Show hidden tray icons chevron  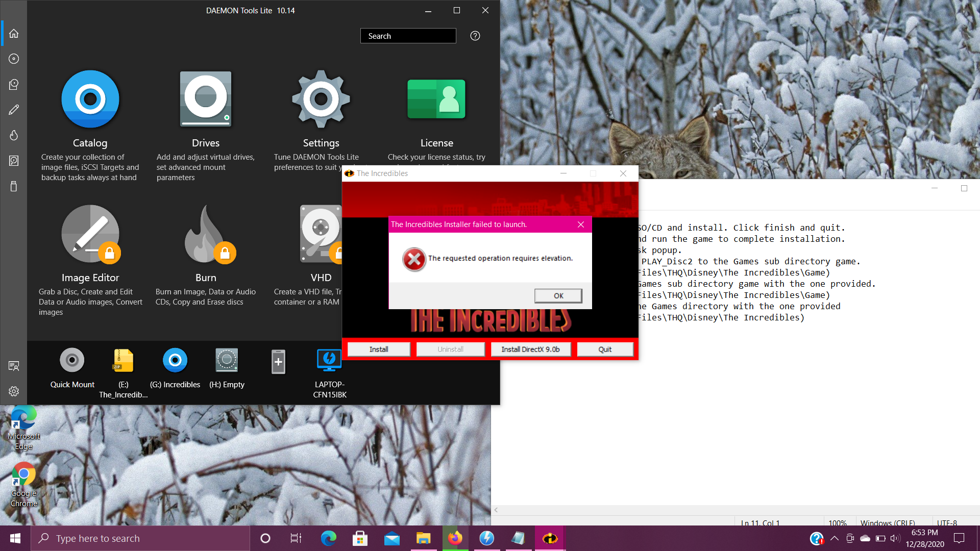[835, 538]
